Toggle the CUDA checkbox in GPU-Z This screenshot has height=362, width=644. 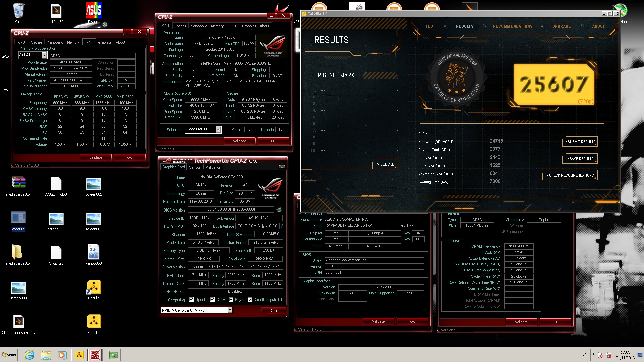213,300
